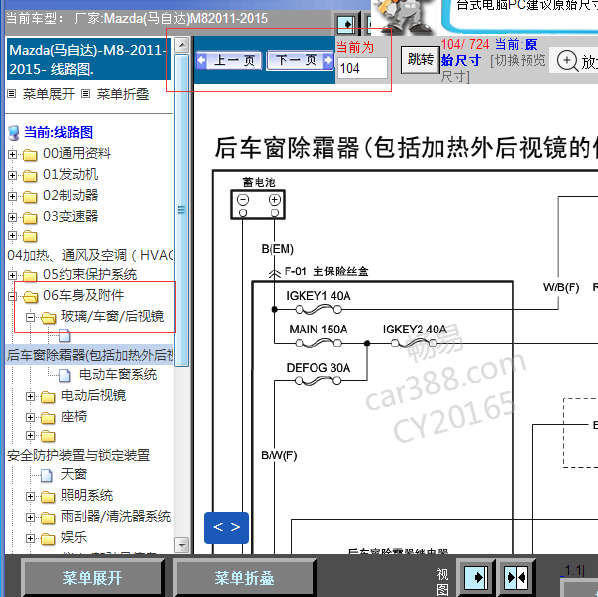Click the 雨刮器/清洗器系统 folder icon
The width and height of the screenshot is (598, 597).
pyautogui.click(x=48, y=518)
